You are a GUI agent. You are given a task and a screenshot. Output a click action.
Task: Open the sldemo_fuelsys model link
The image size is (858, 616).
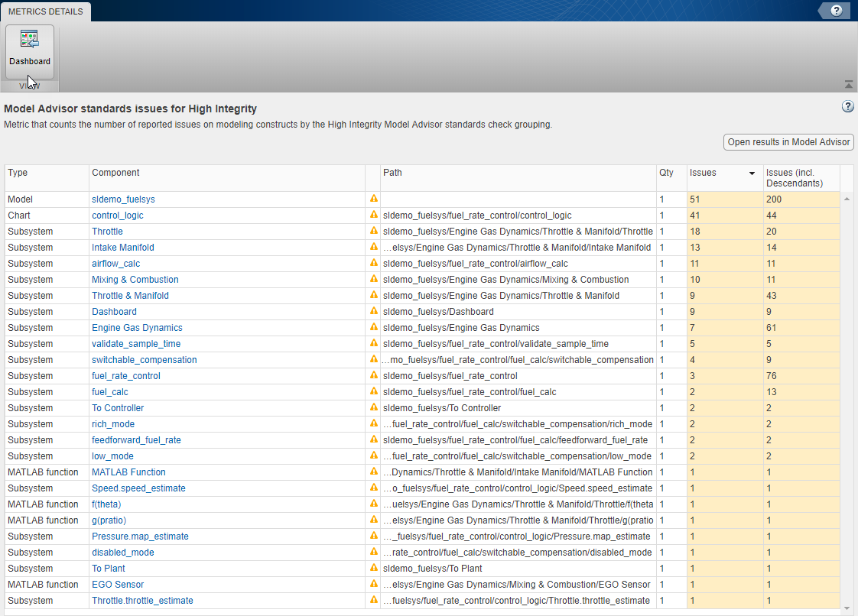point(123,199)
